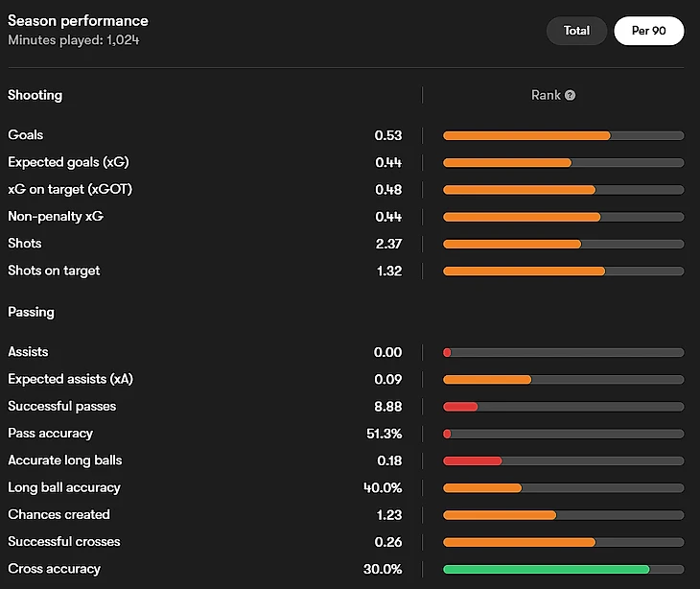Click the xG on target (xGOT) label
The image size is (700, 589).
click(x=70, y=189)
